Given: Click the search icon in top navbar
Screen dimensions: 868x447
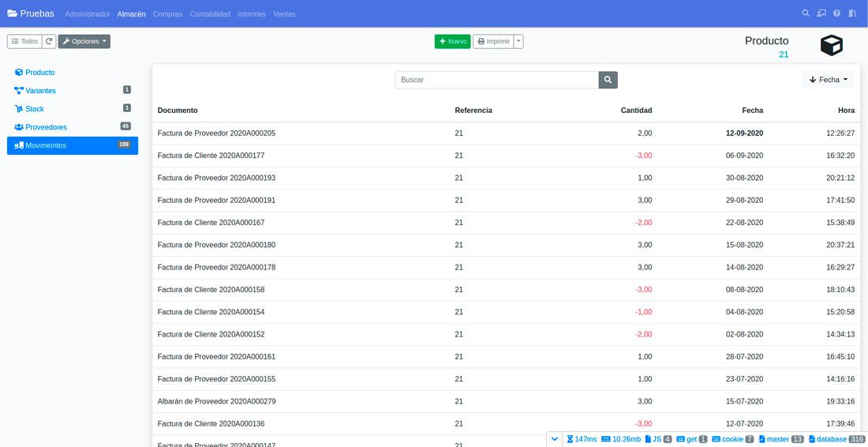Looking at the screenshot, I should (806, 13).
